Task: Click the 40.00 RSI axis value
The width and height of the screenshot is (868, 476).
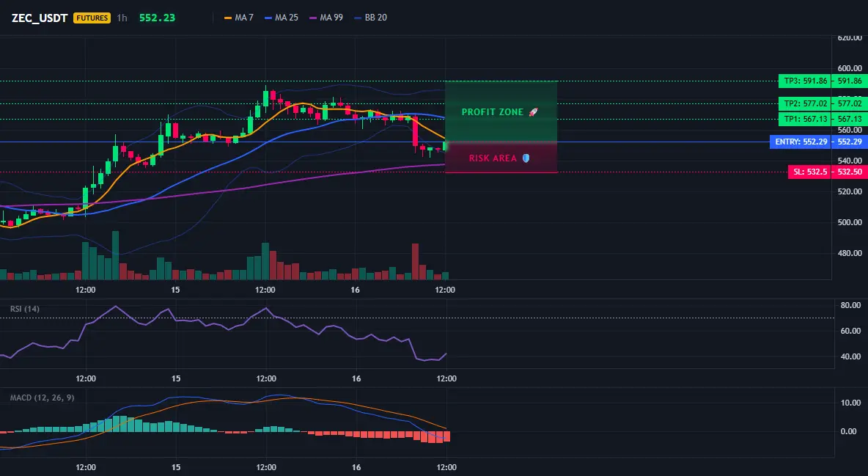Action: 850,356
